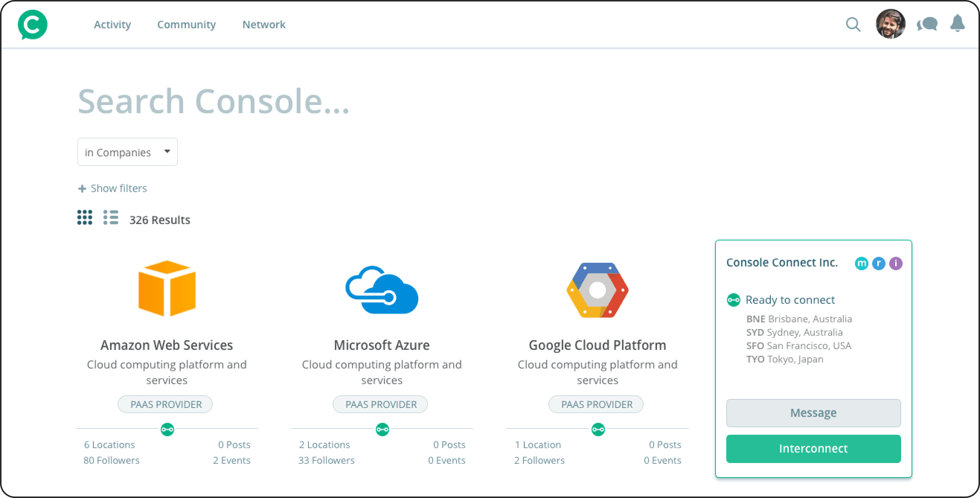The height and width of the screenshot is (498, 980).
Task: Open the Network menu
Action: 264,25
